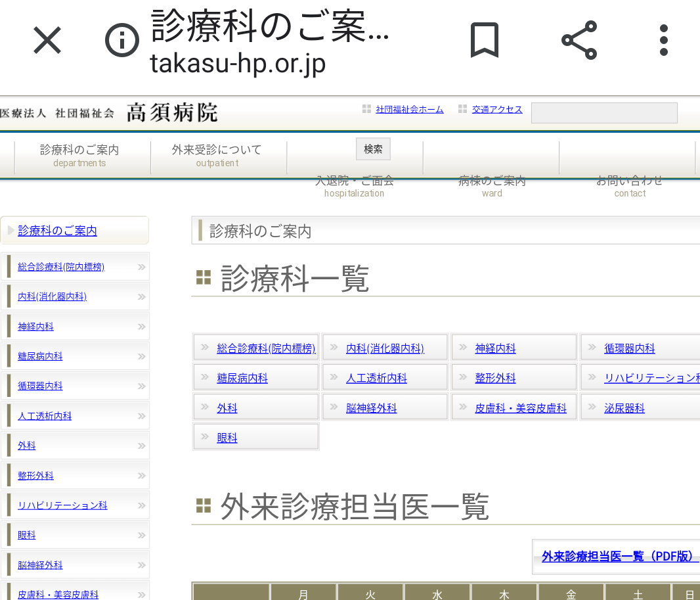Select 脳神経外科 in department grid
The width and height of the screenshot is (700, 600).
coord(372,408)
